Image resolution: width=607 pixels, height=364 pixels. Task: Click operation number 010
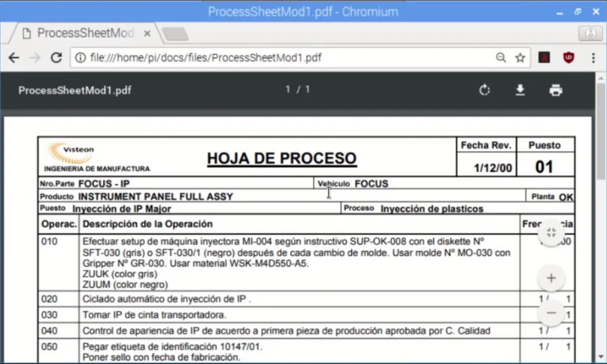(x=49, y=242)
